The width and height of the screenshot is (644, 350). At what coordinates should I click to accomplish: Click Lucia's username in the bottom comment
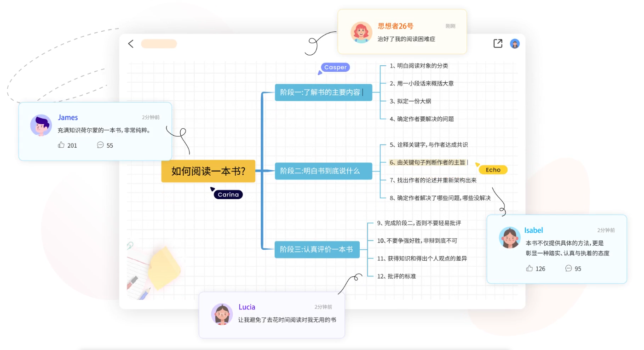coord(247,307)
